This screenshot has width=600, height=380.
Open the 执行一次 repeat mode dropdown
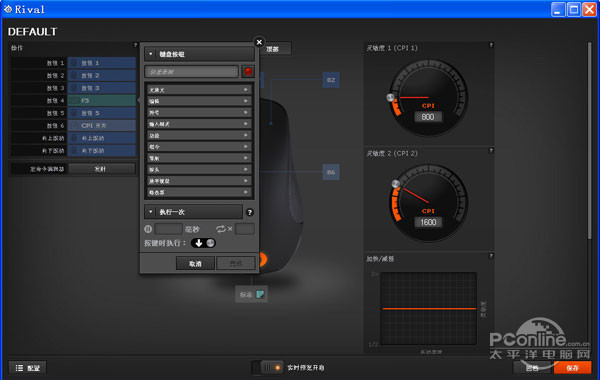(x=193, y=212)
